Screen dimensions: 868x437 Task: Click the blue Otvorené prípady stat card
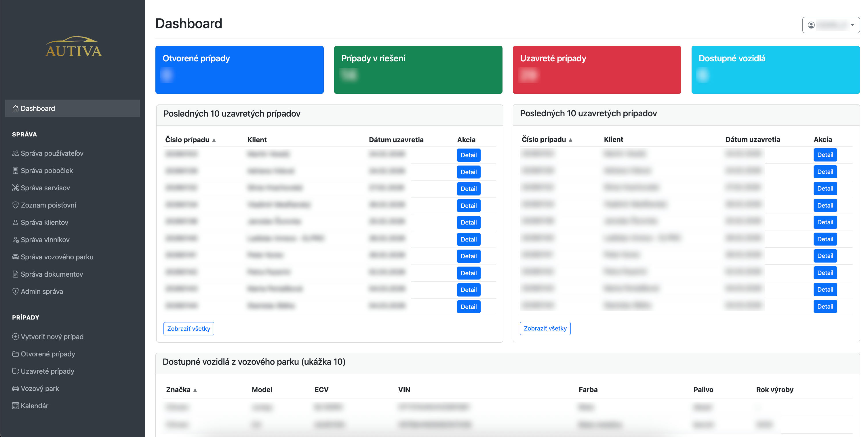(239, 70)
